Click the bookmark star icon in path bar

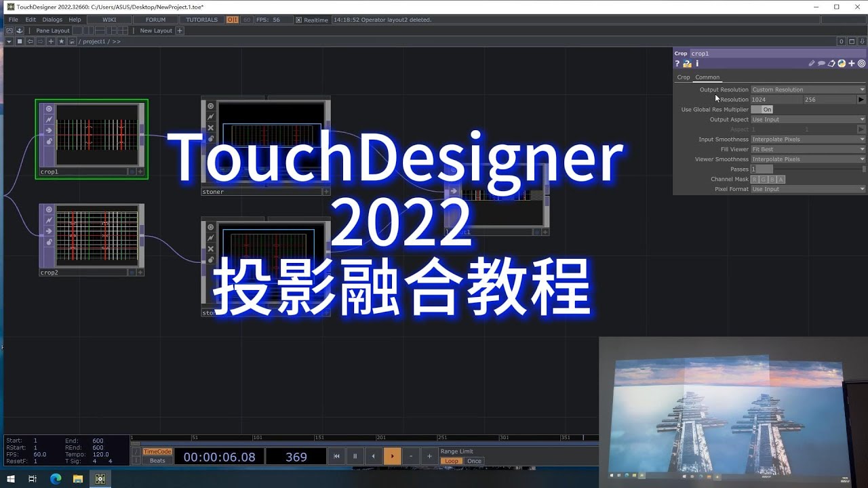pyautogui.click(x=62, y=41)
